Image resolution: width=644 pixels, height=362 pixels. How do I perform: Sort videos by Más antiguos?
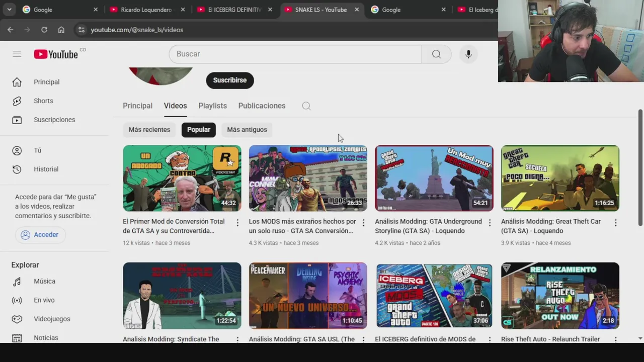247,130
